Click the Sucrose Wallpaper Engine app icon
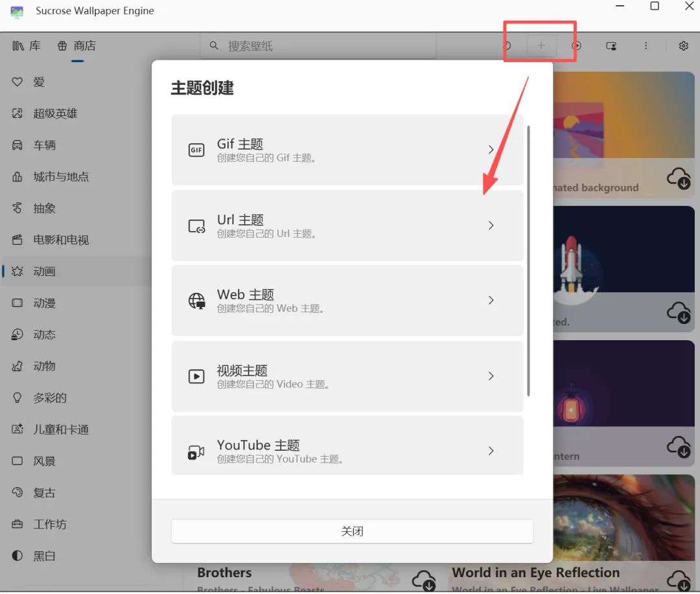 pyautogui.click(x=17, y=11)
